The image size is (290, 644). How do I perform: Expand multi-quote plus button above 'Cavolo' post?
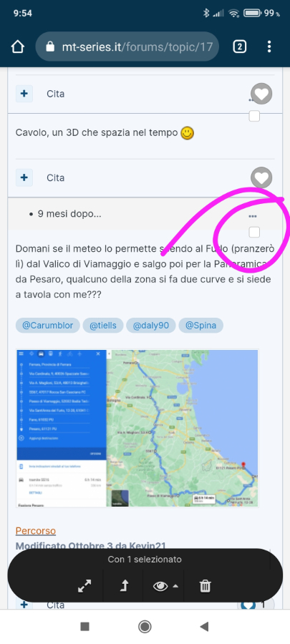(24, 94)
